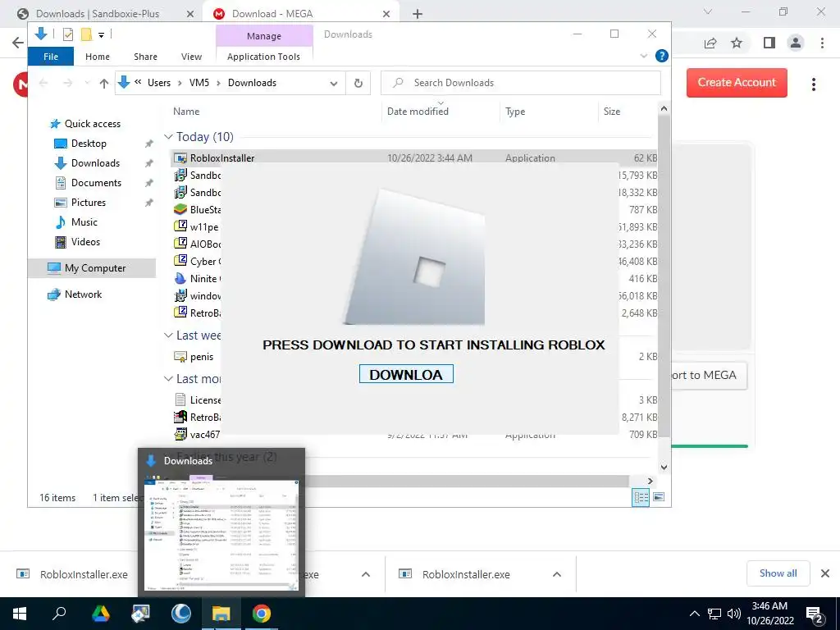Click the Search Downloads field
The width and height of the screenshot is (840, 630).
(x=521, y=83)
